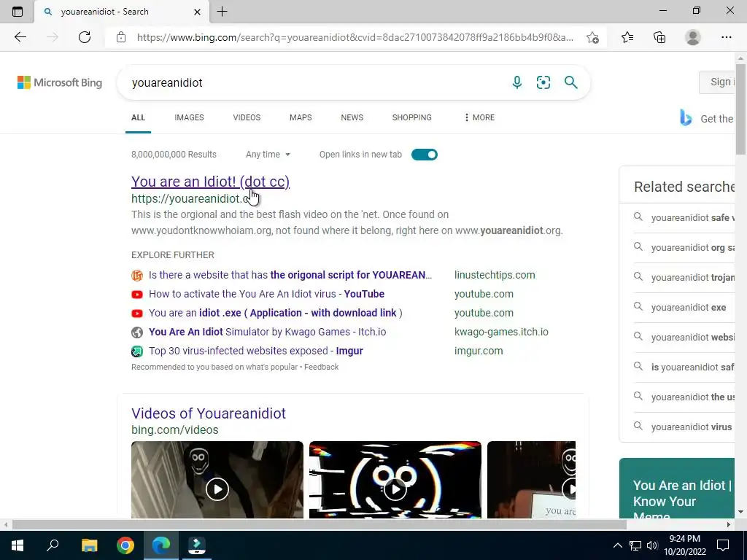Switch to IMAGES tab

pos(189,117)
